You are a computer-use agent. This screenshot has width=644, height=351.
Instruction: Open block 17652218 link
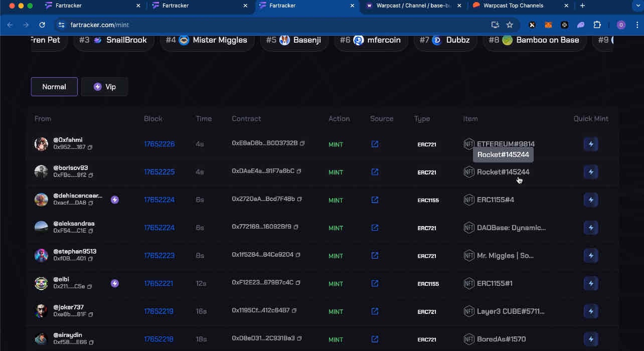click(x=158, y=339)
